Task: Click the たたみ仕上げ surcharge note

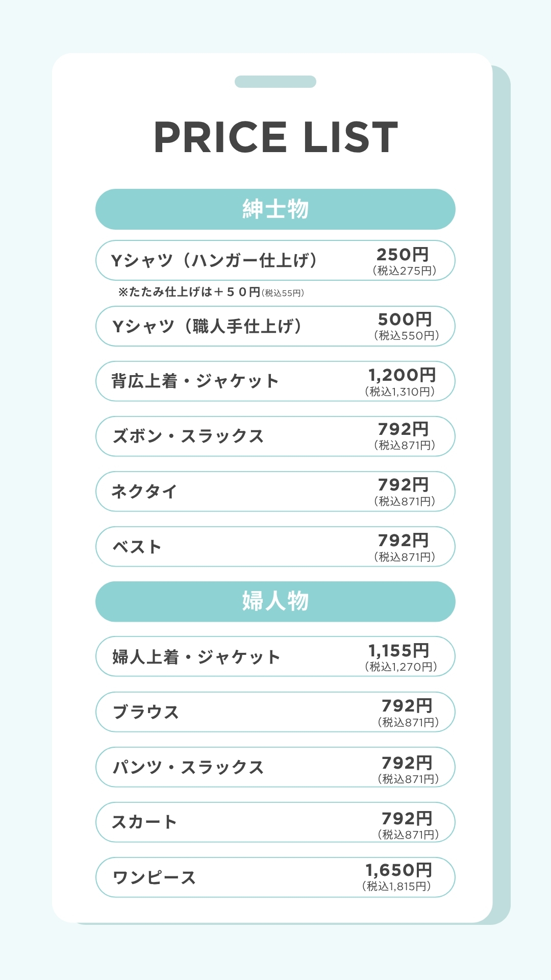Action: coord(211,292)
